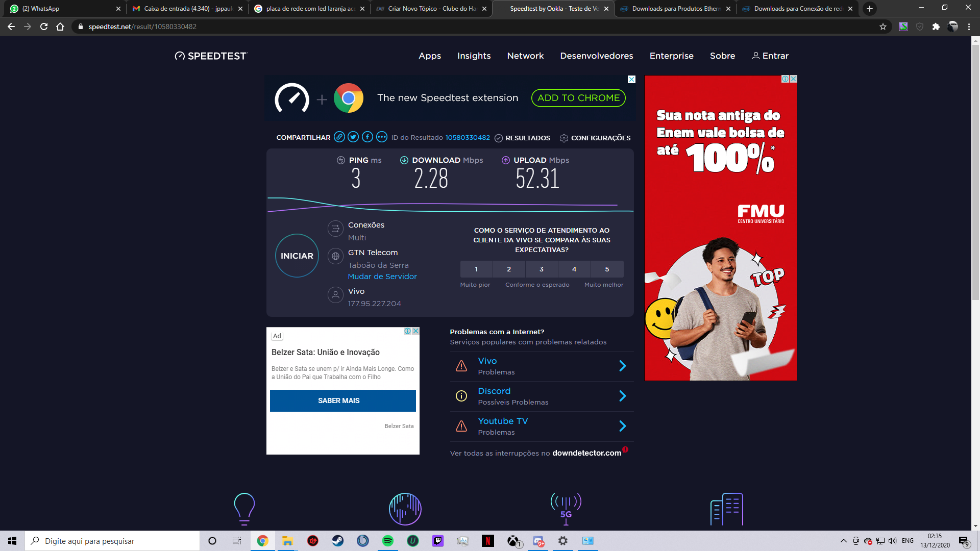Click Windows search box

click(112, 541)
